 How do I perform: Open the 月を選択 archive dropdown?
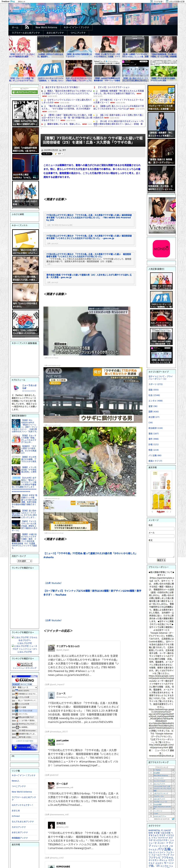point(25,561)
